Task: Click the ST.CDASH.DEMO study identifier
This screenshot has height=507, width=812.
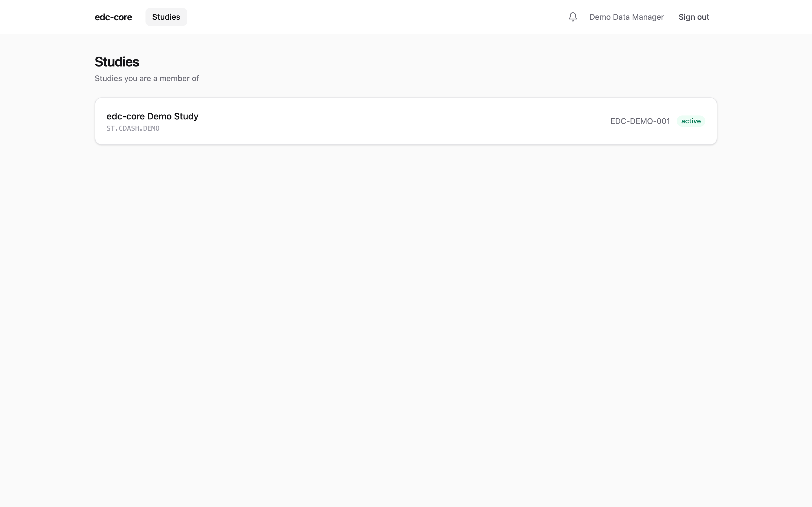Action: tap(133, 128)
